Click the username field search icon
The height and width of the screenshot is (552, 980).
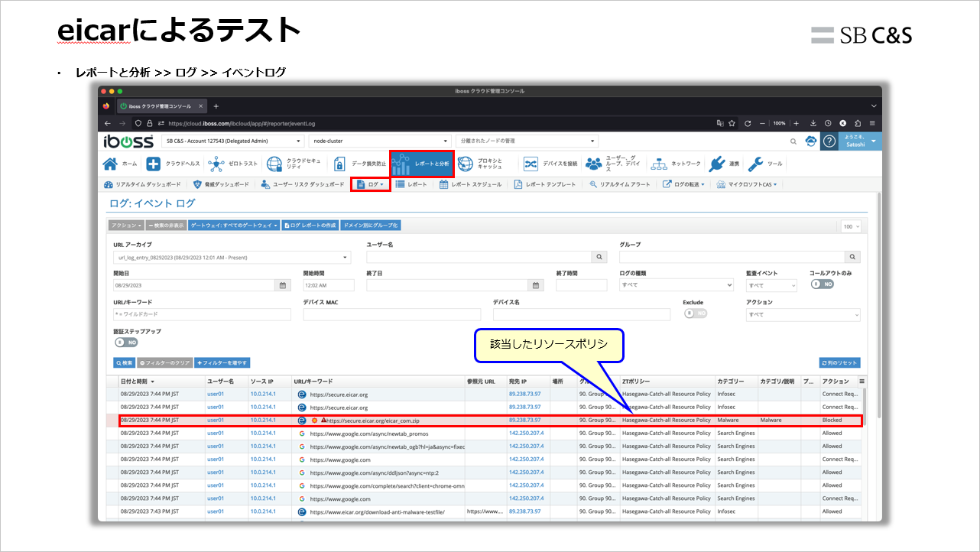[x=600, y=257]
